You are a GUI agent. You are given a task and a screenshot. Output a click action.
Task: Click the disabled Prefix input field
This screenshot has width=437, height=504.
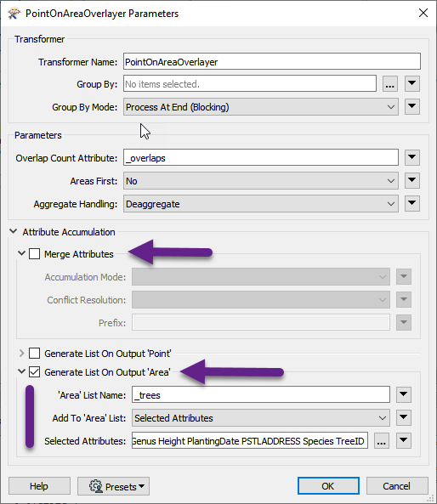261,322
